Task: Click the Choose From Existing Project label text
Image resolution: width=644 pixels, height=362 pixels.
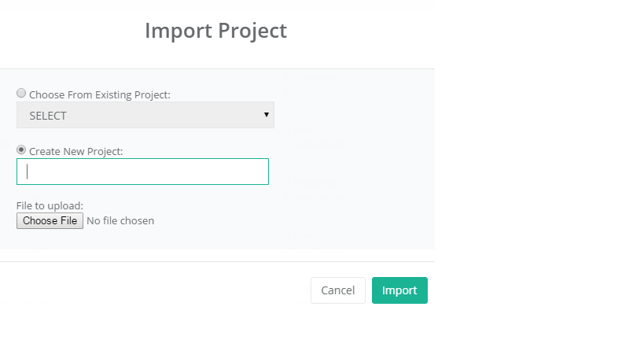Action: 100,94
